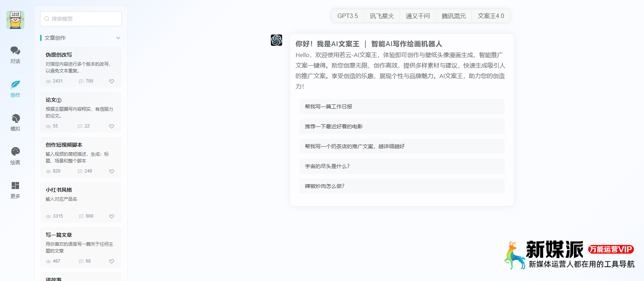Like the 创作短视频脚本 card via heart
The width and height of the screenshot is (644, 281).
click(112, 171)
